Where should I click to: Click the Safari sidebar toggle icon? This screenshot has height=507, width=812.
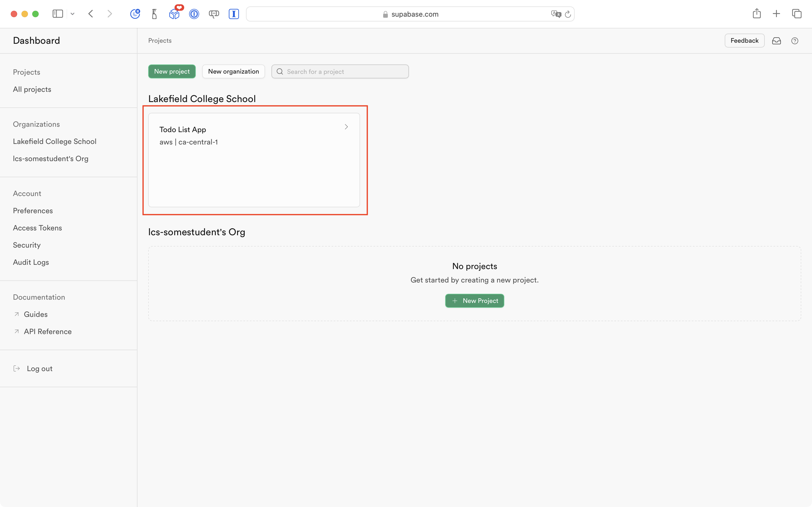(58, 14)
